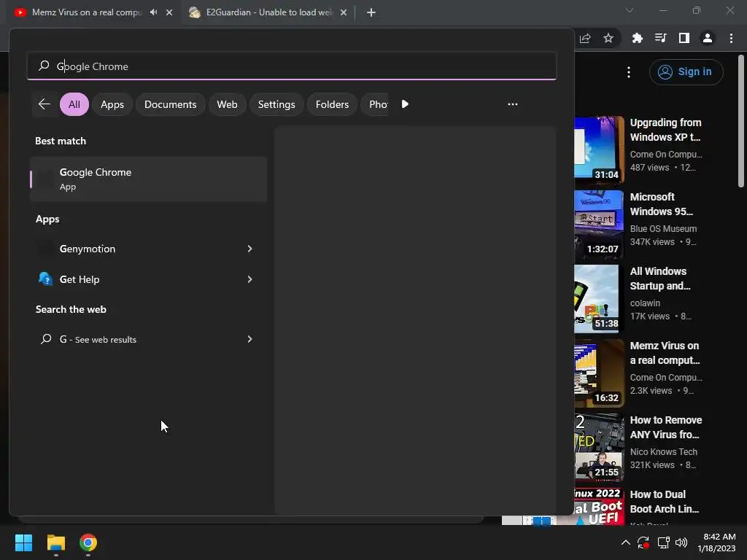The height and width of the screenshot is (560, 747).
Task: Switch to the E2Guardian browser tab
Action: point(268,12)
